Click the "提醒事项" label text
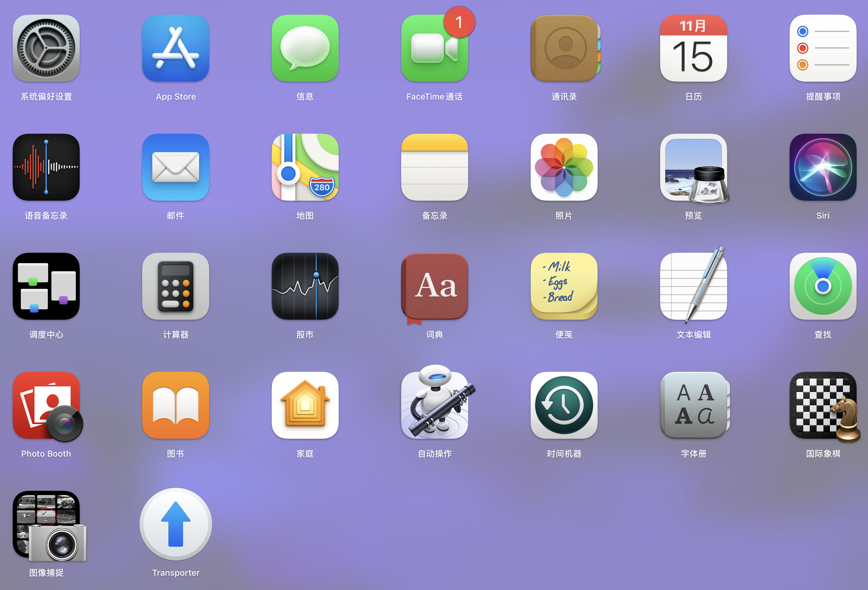 [x=823, y=97]
